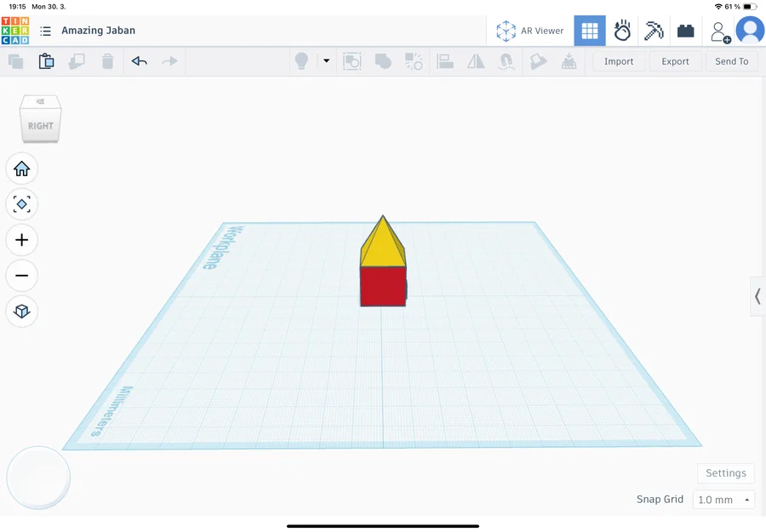Viewport: 766px width, 532px height.
Task: Toggle perspective view with the cube icon
Action: click(21, 311)
